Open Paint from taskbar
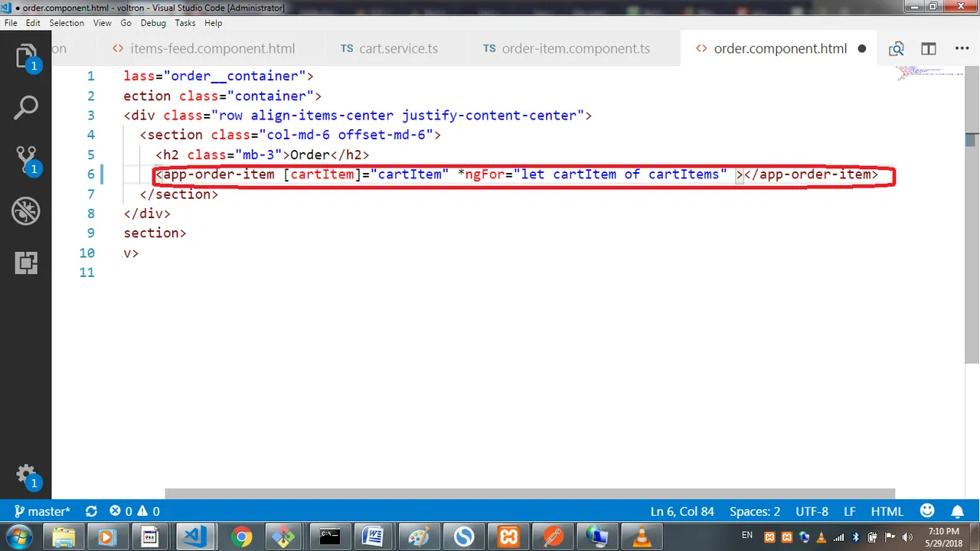Image resolution: width=980 pixels, height=551 pixels. [x=419, y=537]
